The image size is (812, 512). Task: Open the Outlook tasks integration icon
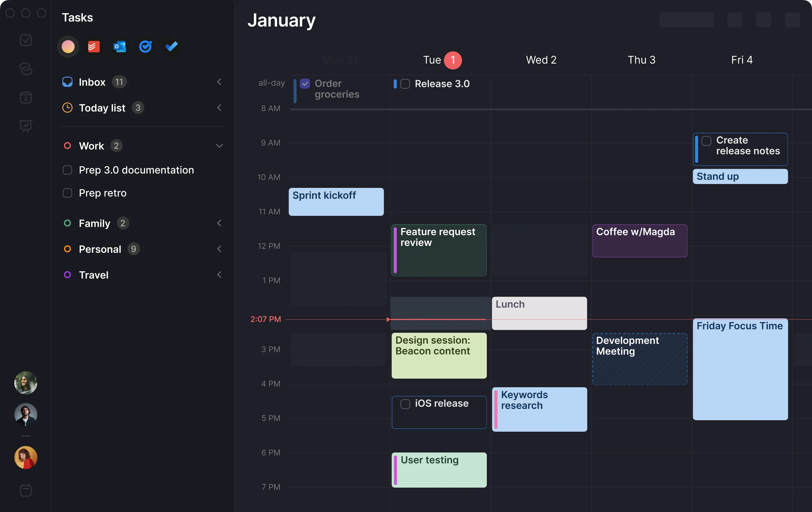[120, 47]
